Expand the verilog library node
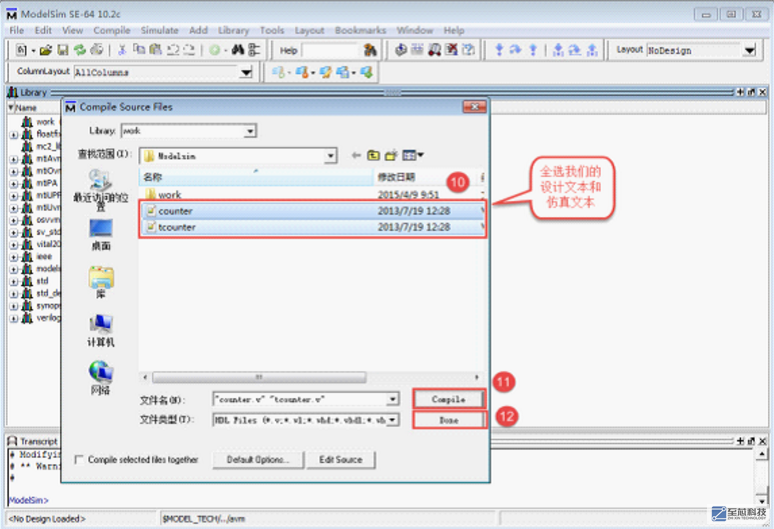This screenshot has height=529, width=774. 14,318
